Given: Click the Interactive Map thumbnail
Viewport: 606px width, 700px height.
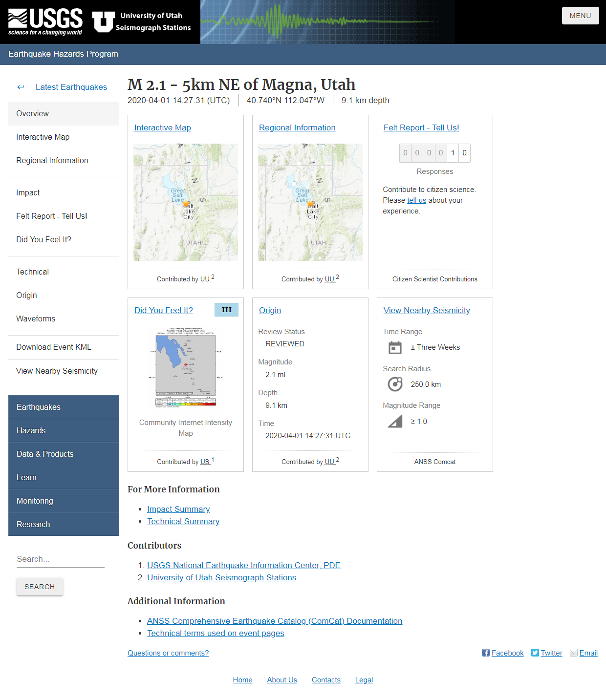Looking at the screenshot, I should 185,201.
